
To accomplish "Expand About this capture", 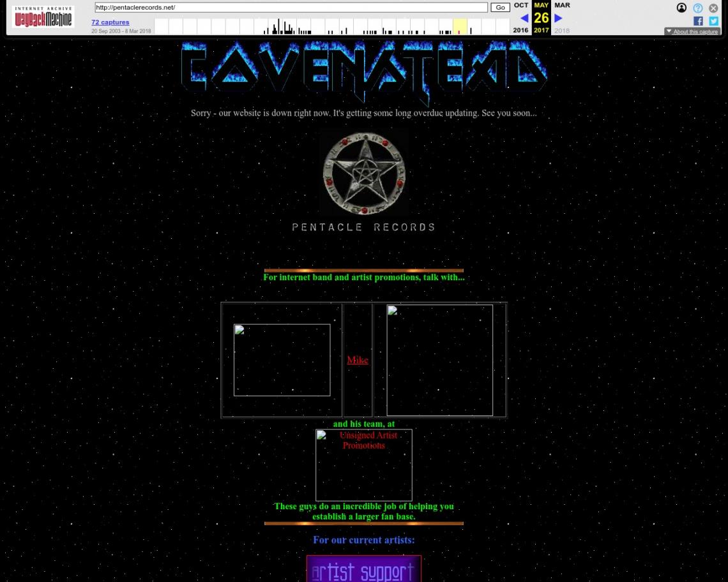I will point(692,31).
